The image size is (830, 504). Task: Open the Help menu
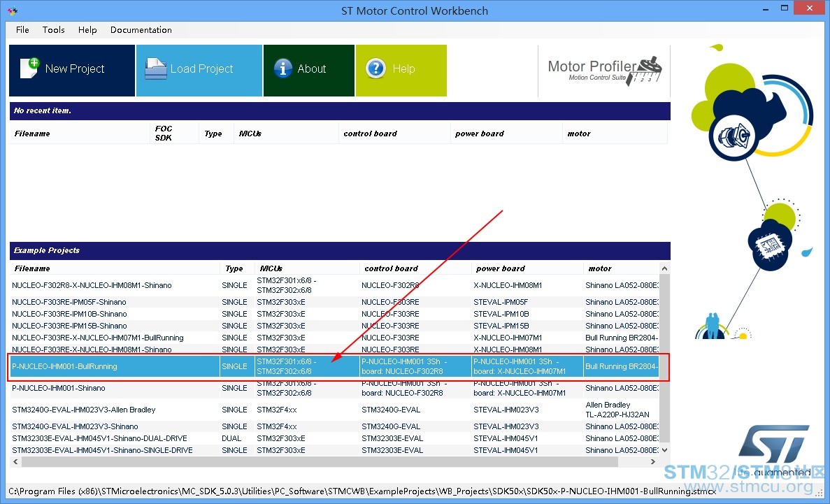tap(87, 29)
